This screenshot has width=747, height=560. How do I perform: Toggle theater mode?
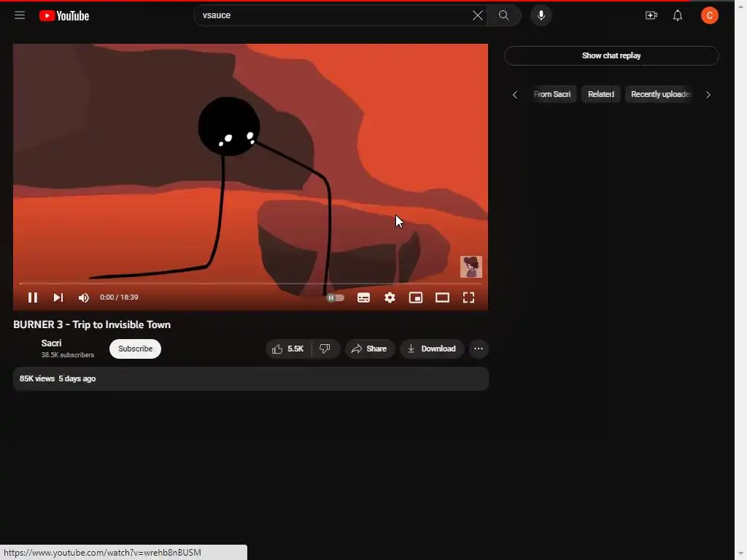442,297
